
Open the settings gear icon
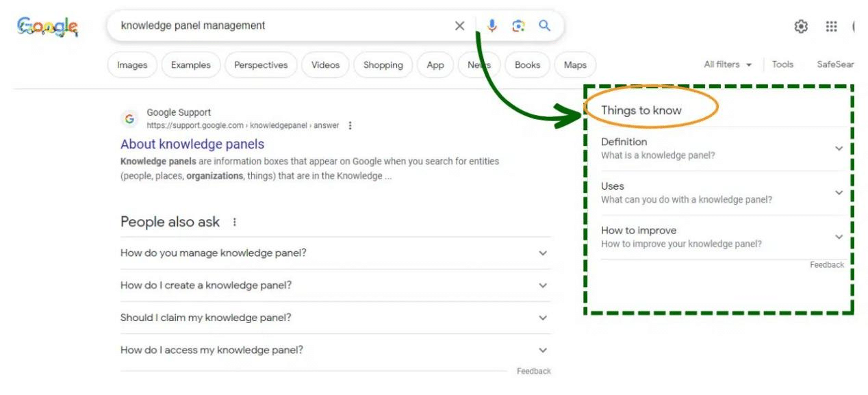tap(800, 27)
